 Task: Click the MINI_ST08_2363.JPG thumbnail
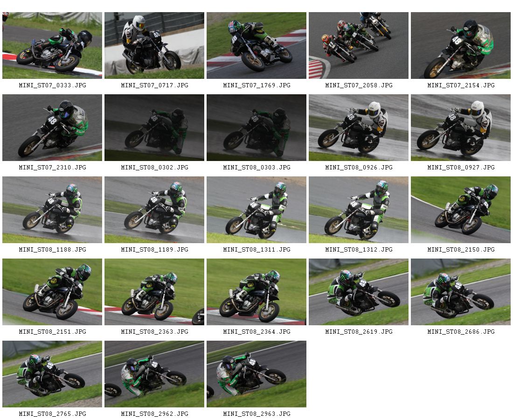click(154, 292)
